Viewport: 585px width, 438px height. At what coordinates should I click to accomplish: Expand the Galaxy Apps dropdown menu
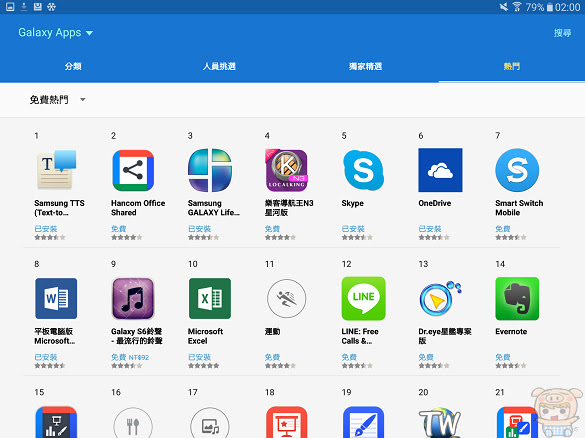(55, 32)
